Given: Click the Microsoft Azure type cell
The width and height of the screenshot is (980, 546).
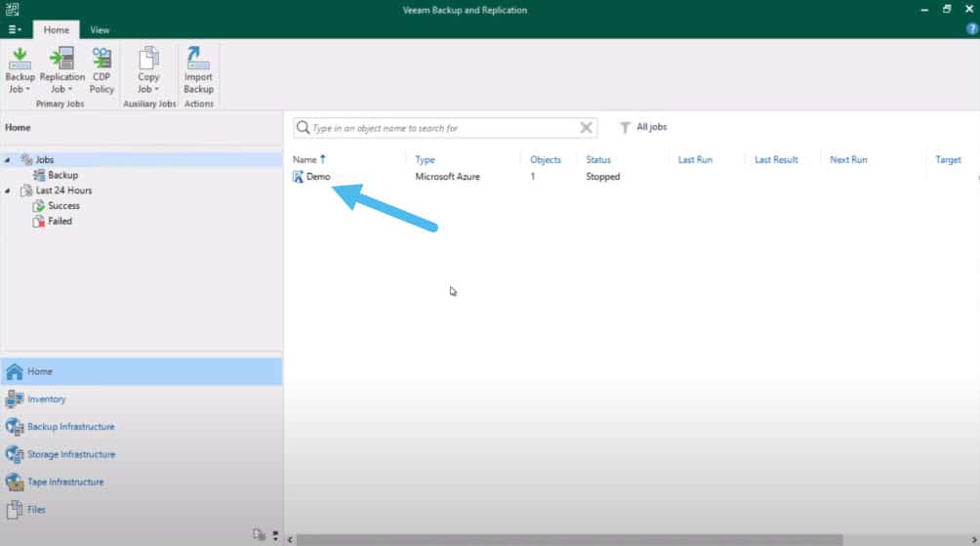Looking at the screenshot, I should (447, 177).
